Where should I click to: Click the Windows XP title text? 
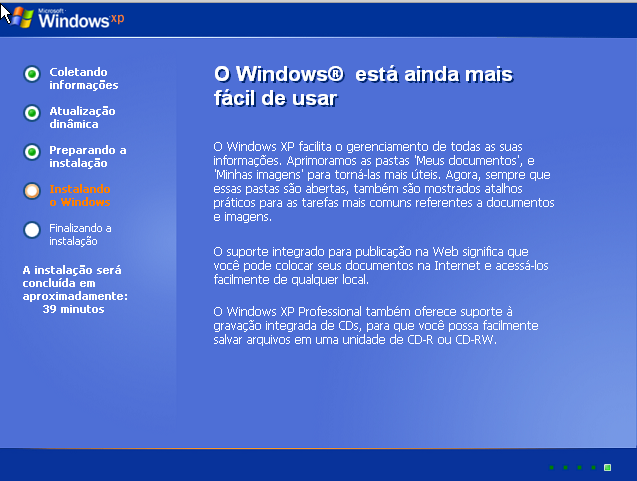(x=74, y=19)
